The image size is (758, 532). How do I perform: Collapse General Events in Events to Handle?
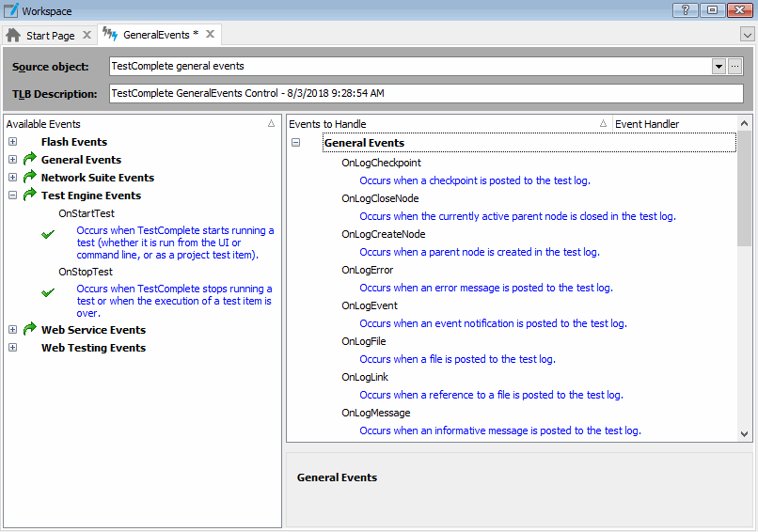pyautogui.click(x=295, y=143)
